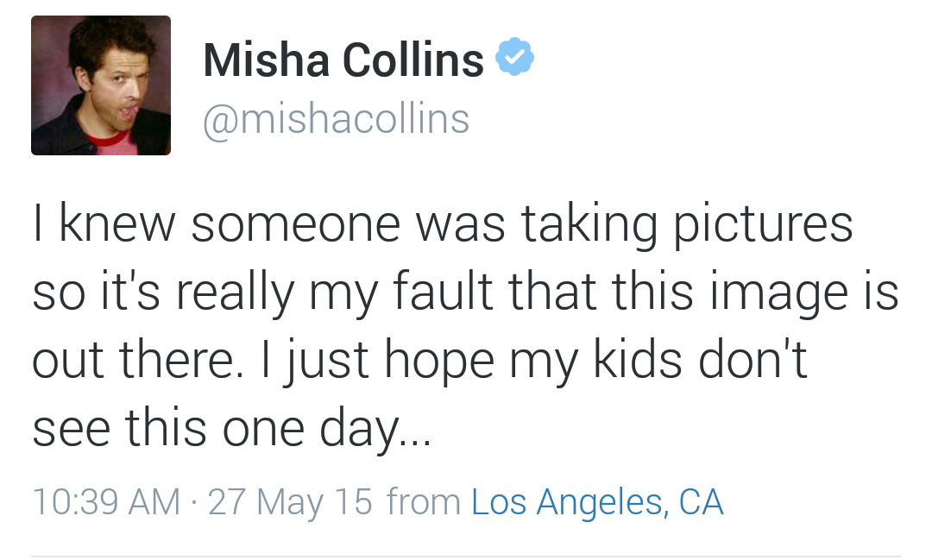Image resolution: width=932 pixels, height=560 pixels.
Task: Open Misha Collins' profile picture
Action: [101, 85]
